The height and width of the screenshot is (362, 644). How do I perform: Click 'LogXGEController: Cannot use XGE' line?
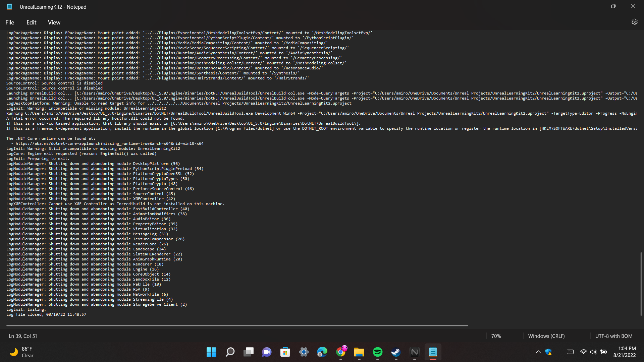click(115, 204)
